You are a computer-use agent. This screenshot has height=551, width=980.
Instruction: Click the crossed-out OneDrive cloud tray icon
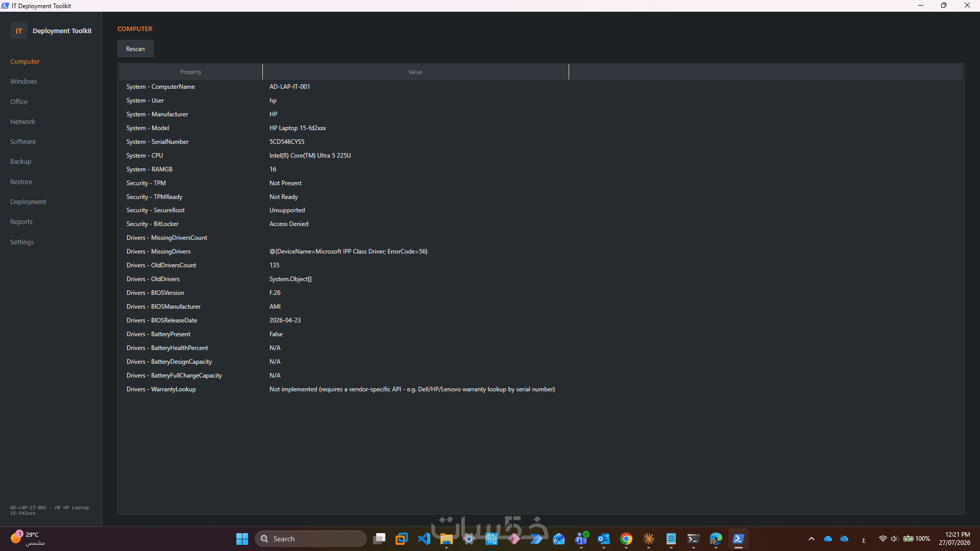[844, 539]
